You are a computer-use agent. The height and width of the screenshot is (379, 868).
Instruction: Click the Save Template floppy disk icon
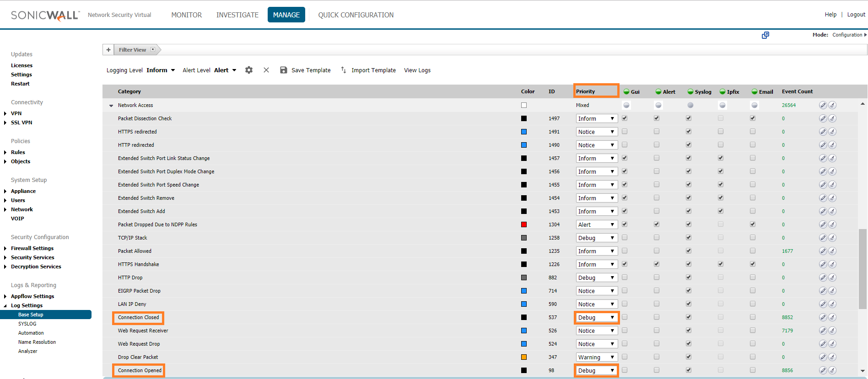284,70
